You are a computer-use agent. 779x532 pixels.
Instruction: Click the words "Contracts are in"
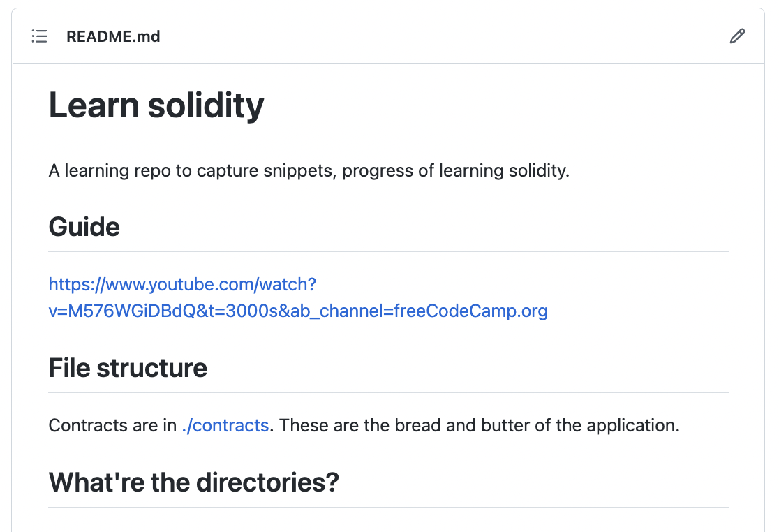click(113, 426)
